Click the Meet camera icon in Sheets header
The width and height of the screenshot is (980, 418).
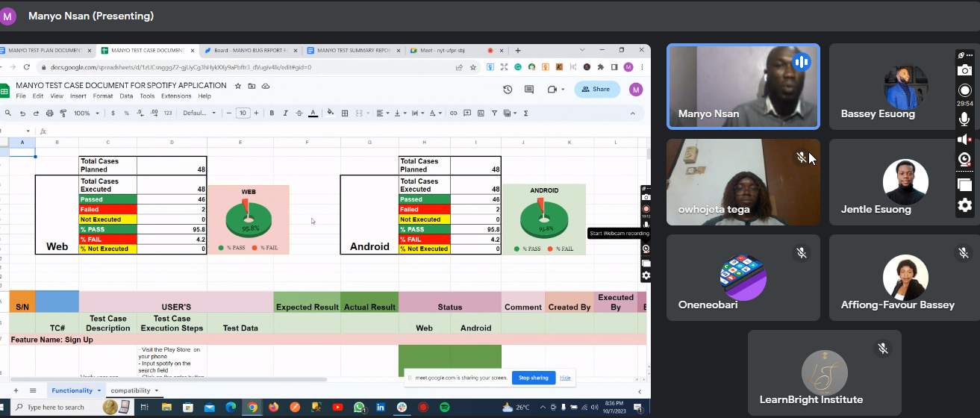(x=552, y=90)
